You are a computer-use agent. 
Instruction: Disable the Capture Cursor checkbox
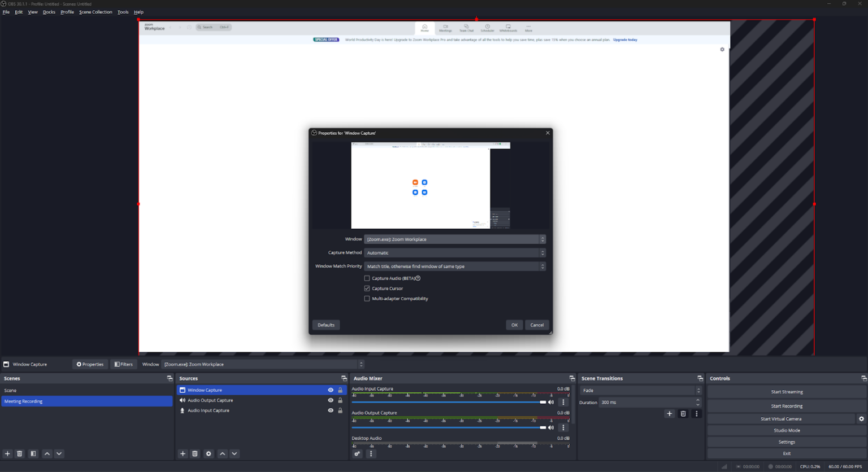tap(367, 288)
